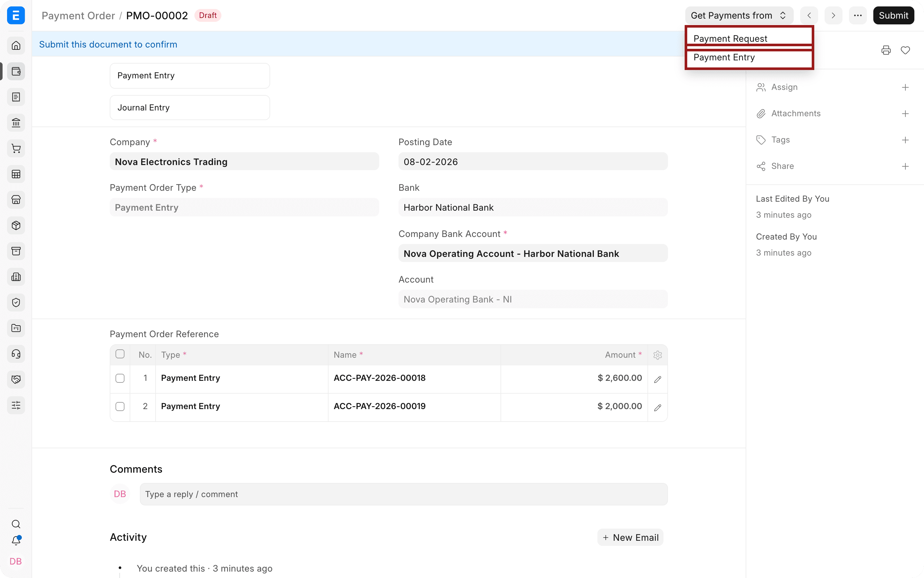This screenshot has height=578, width=924.
Task: Add attachment using Attachments plus
Action: (x=905, y=114)
